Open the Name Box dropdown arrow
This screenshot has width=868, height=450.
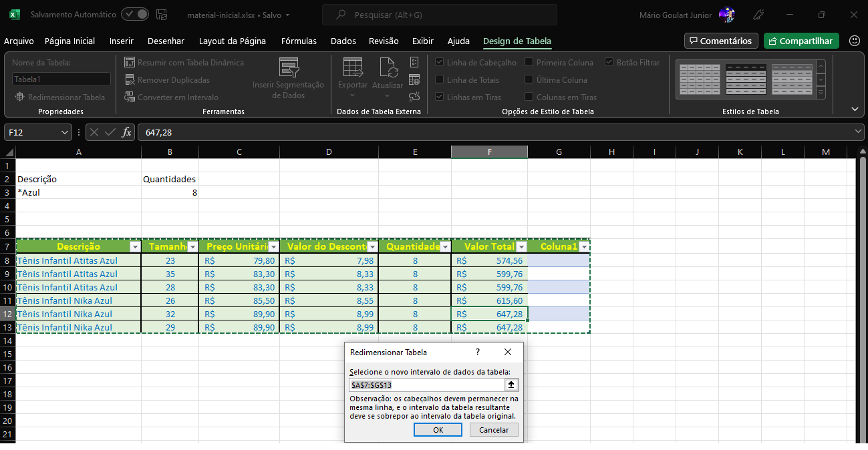click(65, 132)
